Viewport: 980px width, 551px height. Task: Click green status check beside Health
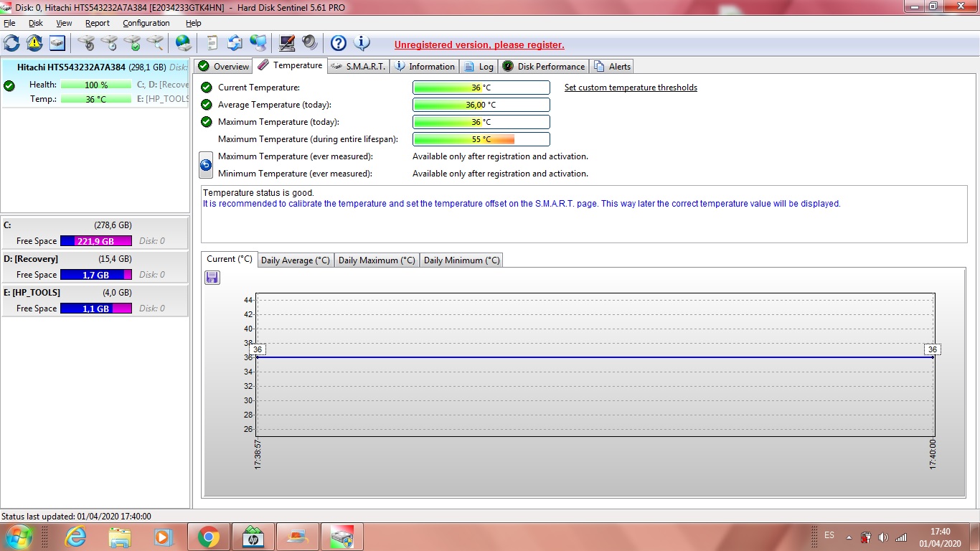click(x=9, y=85)
